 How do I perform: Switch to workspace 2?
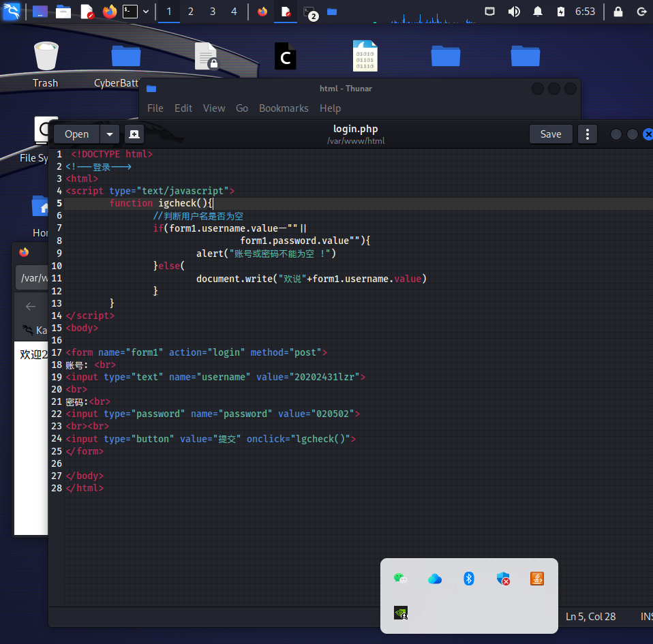point(191,12)
